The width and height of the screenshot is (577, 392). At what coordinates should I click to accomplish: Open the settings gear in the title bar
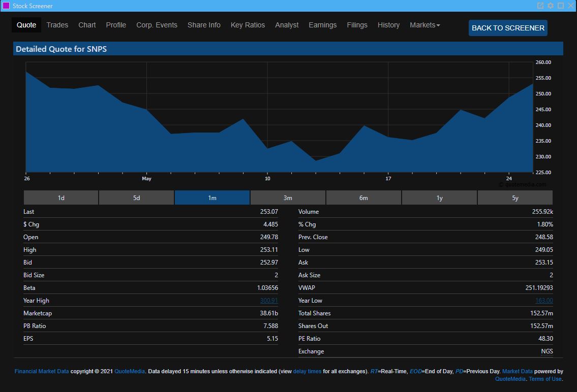[x=550, y=6]
